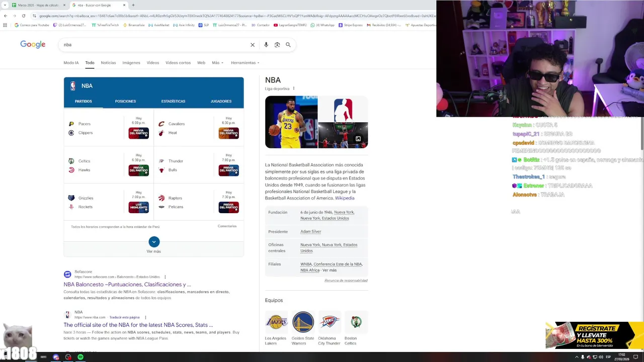Start a voice search with the microphone
Image resolution: width=644 pixels, height=362 pixels.
pos(266,45)
